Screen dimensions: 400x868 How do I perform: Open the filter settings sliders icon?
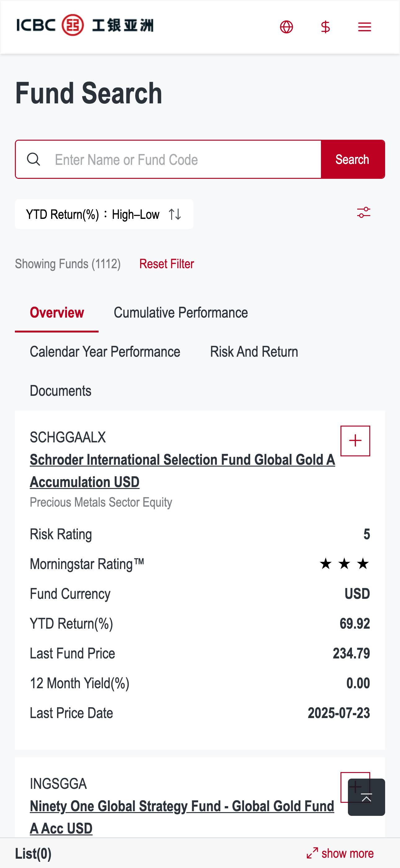click(x=364, y=213)
